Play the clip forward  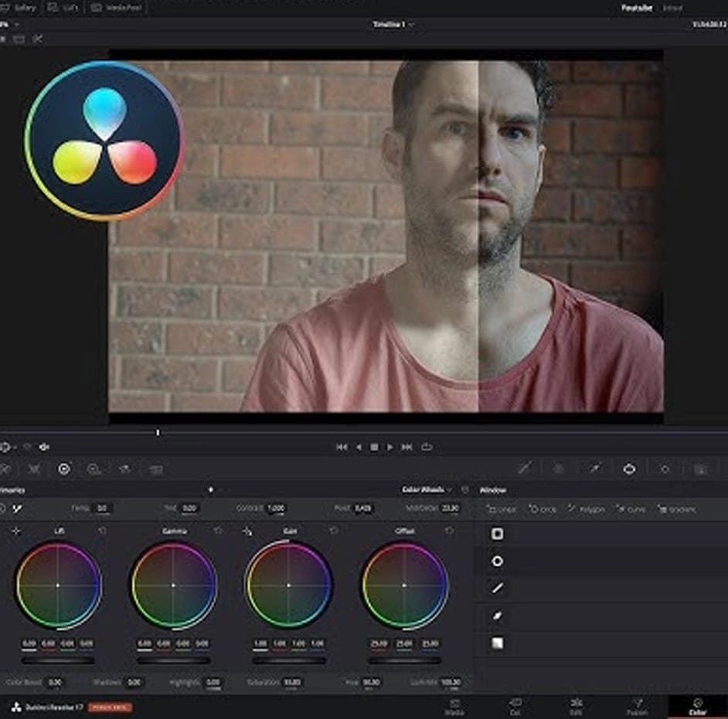tap(390, 447)
